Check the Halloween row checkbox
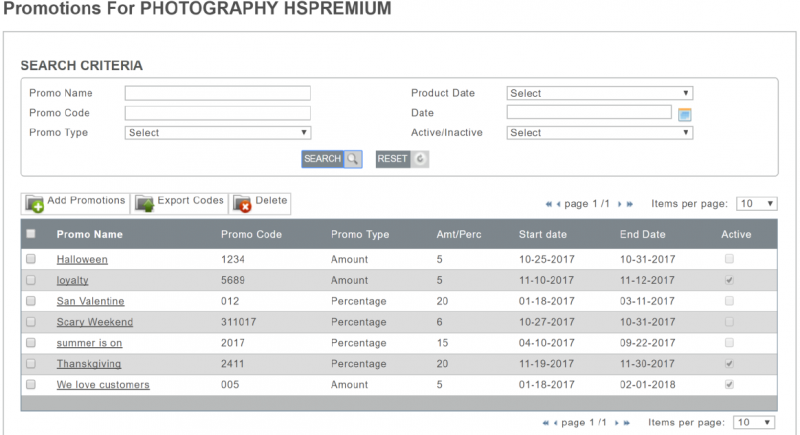The image size is (800, 435). tap(31, 259)
